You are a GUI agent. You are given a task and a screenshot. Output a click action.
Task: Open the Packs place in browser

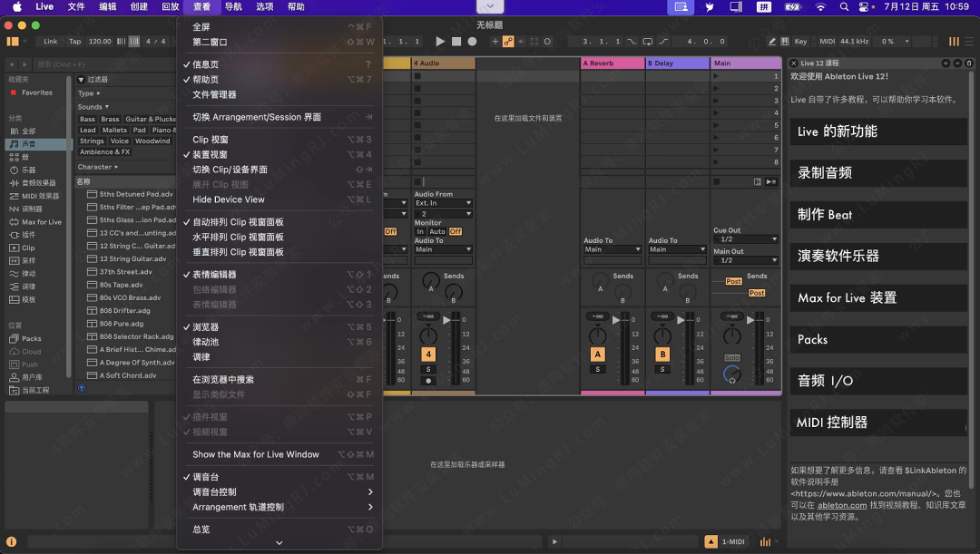point(32,339)
